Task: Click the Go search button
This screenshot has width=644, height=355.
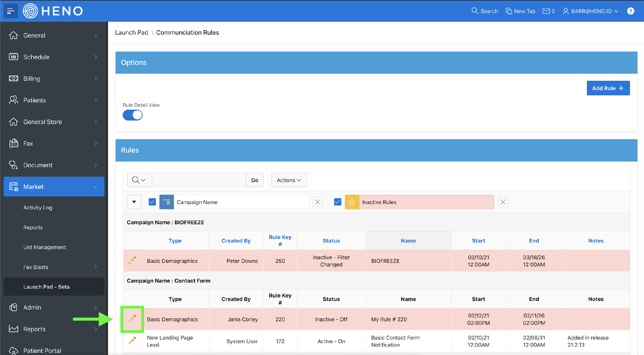Action: (255, 180)
